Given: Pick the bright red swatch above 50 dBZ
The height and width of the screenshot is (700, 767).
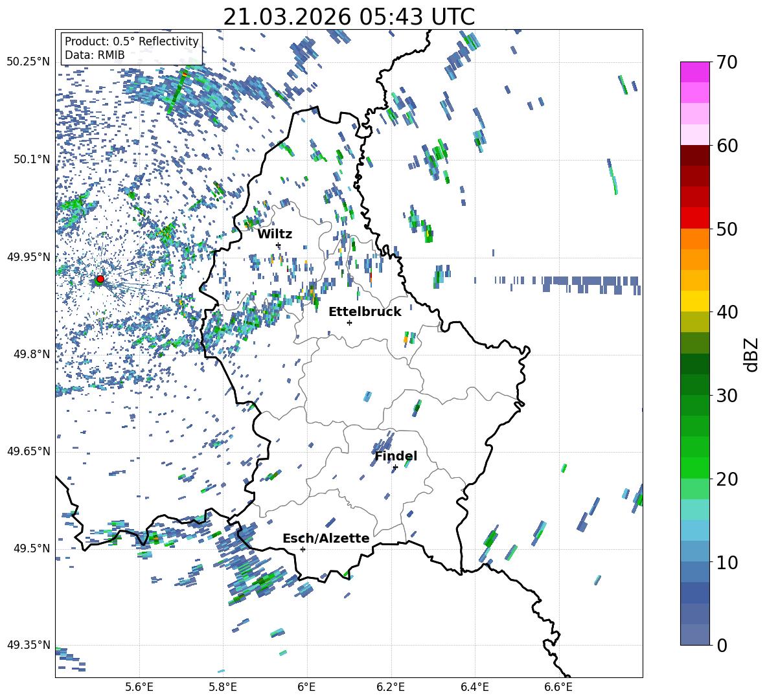Looking at the screenshot, I should click(x=695, y=218).
